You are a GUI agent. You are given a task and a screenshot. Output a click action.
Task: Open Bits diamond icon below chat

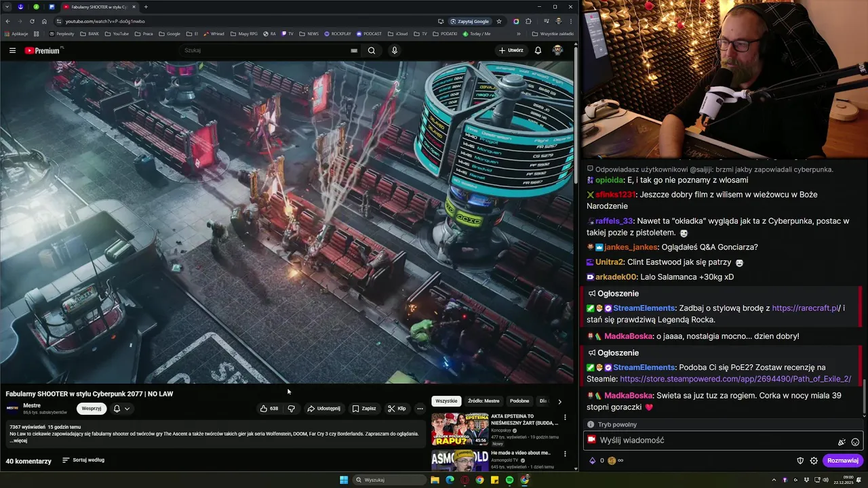click(592, 461)
